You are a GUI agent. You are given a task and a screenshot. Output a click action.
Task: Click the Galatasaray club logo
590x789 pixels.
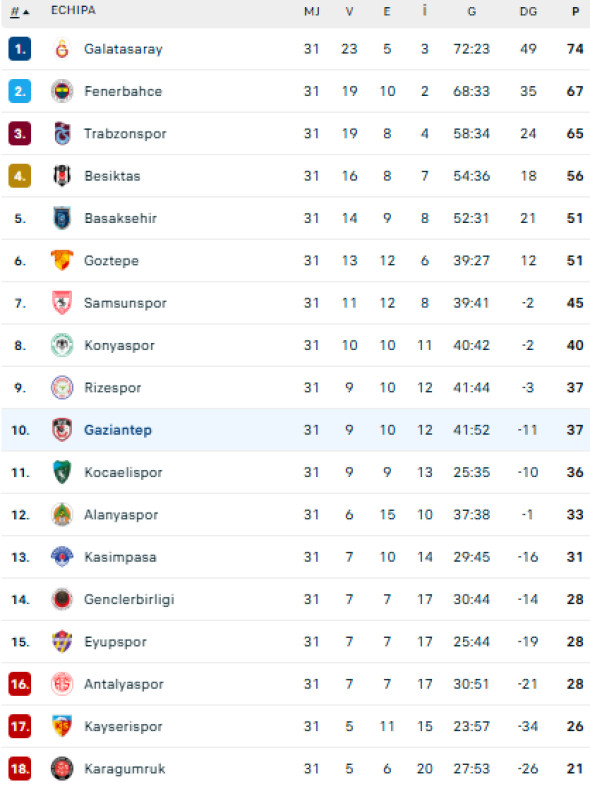coord(62,49)
